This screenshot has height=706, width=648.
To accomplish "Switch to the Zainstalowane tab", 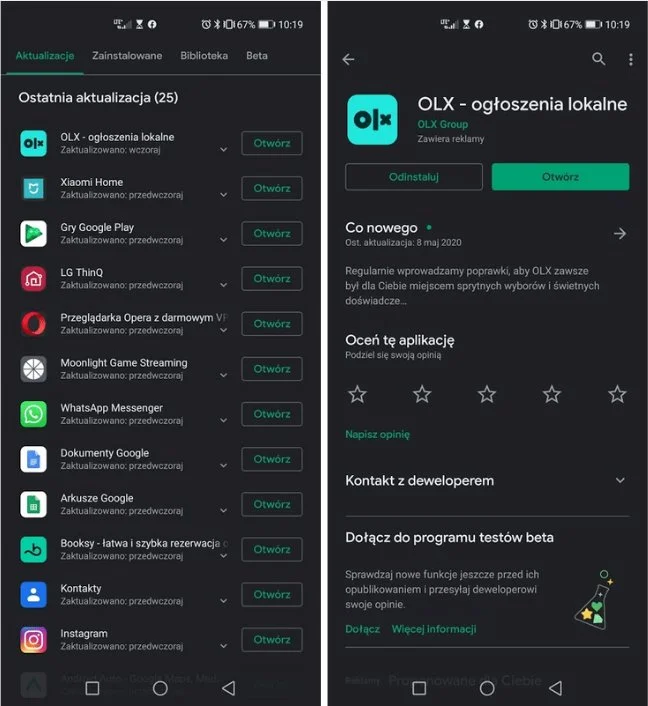I will pos(127,56).
